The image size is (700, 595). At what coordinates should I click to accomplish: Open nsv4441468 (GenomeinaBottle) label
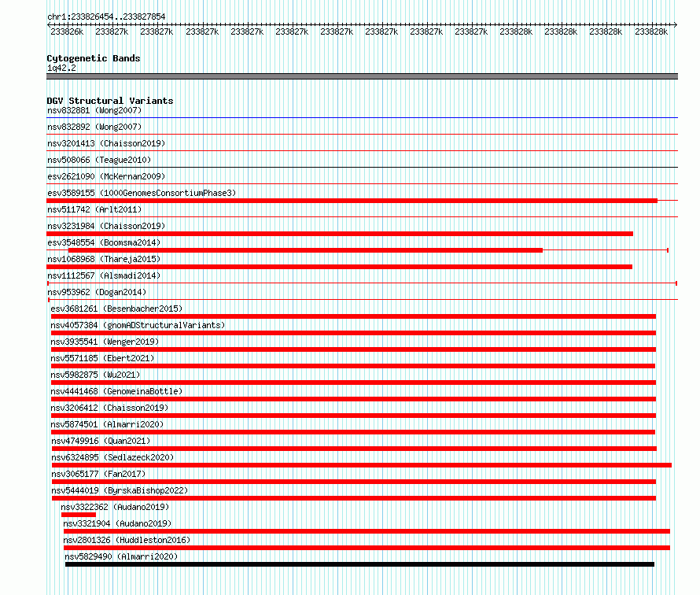[116, 391]
